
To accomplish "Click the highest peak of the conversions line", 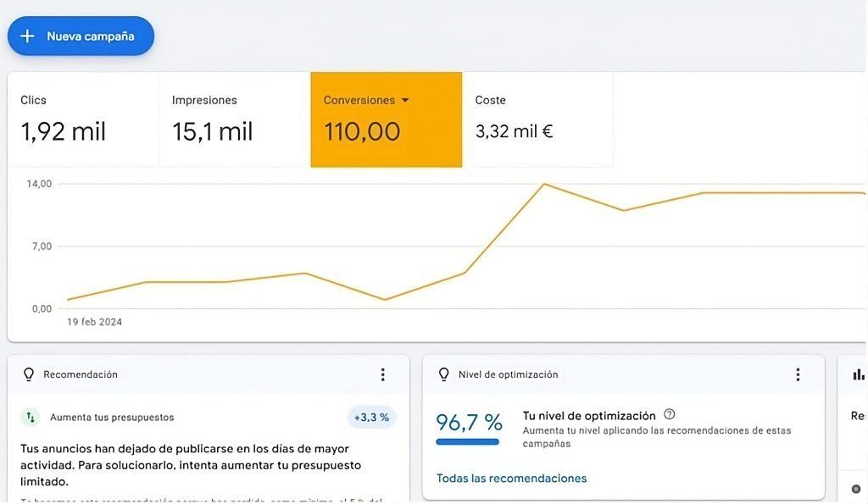I will point(543,184).
